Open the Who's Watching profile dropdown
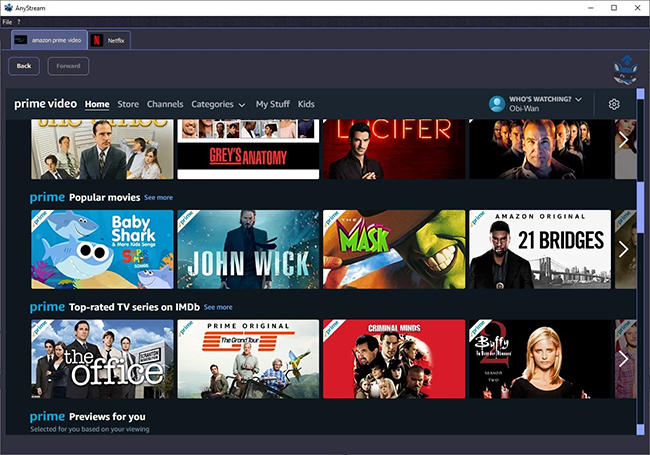Viewport: 650px width, 455px height. (545, 100)
